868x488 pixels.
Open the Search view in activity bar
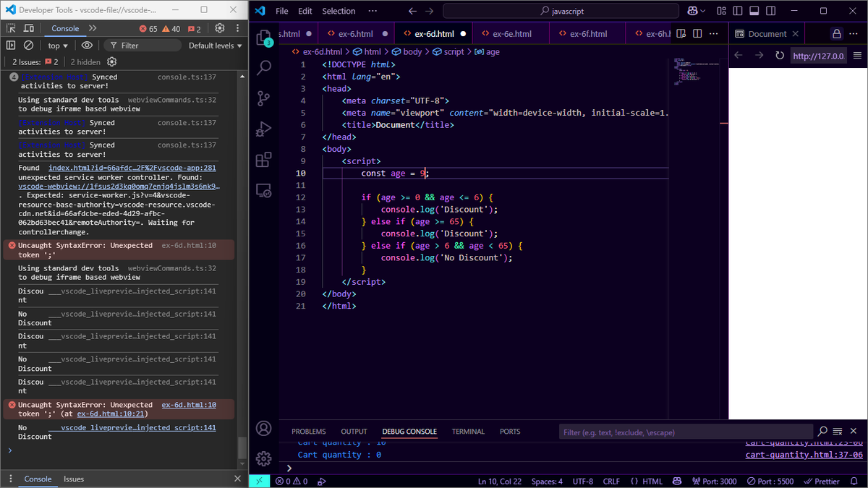pyautogui.click(x=264, y=68)
